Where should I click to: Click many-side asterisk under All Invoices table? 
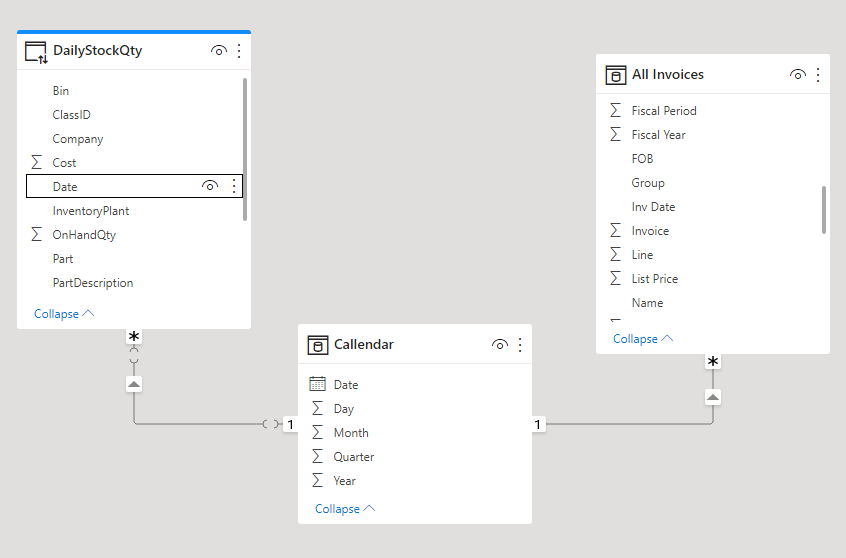(713, 362)
